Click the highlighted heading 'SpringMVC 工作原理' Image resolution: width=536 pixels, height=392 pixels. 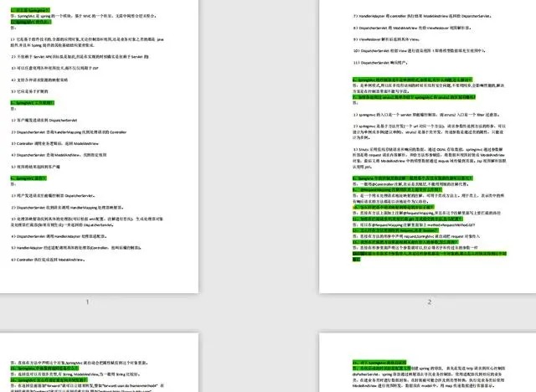(x=33, y=103)
